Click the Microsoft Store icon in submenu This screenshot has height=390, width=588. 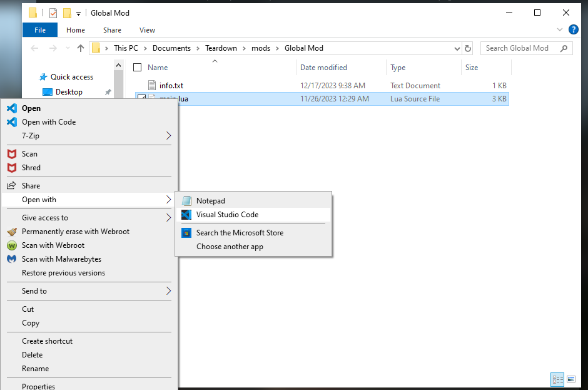click(186, 233)
